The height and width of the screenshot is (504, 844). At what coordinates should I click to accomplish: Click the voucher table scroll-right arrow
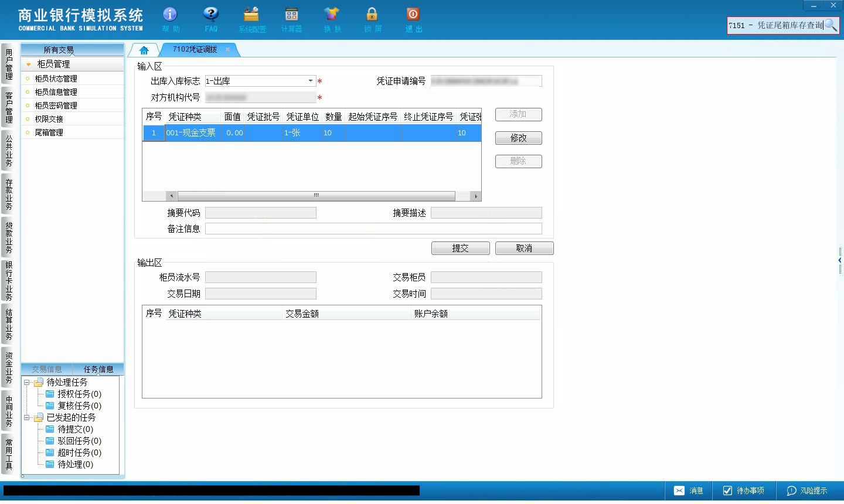click(x=476, y=196)
